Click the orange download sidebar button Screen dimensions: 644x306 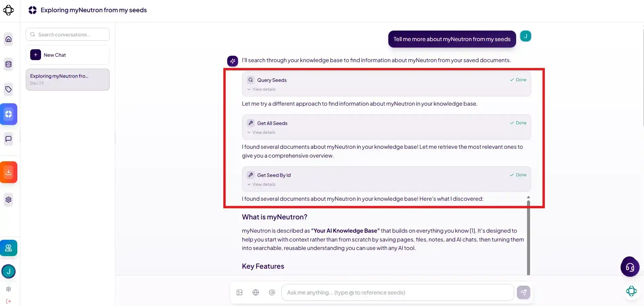(8, 172)
